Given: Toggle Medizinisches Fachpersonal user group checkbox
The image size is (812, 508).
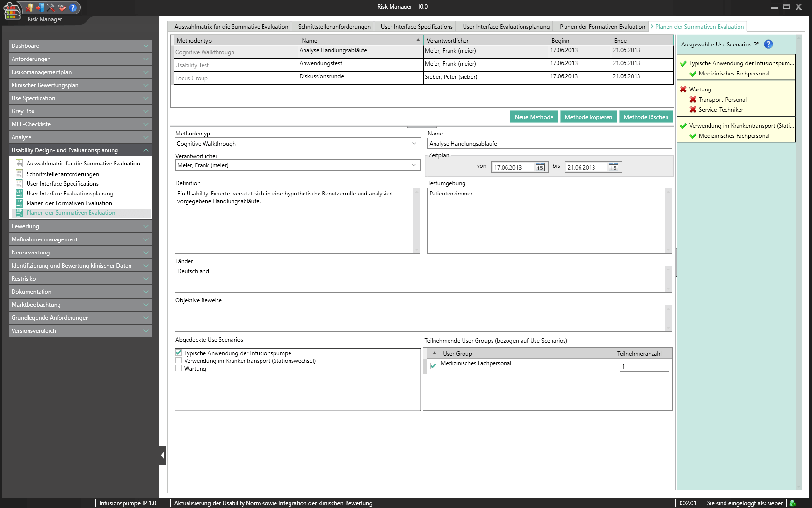Looking at the screenshot, I should [x=433, y=366].
